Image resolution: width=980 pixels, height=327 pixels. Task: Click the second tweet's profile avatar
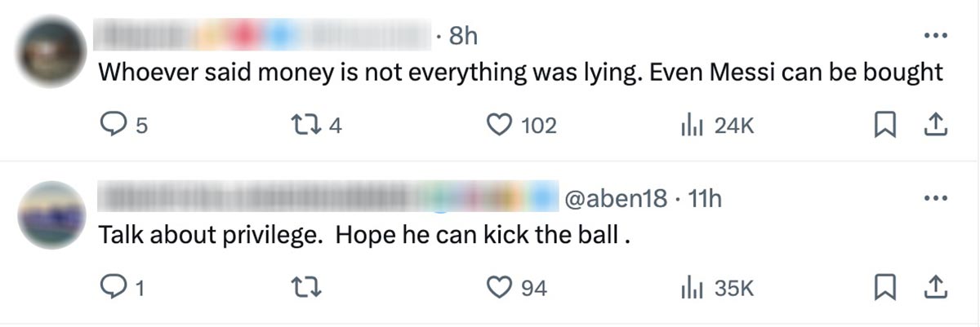[x=51, y=214]
